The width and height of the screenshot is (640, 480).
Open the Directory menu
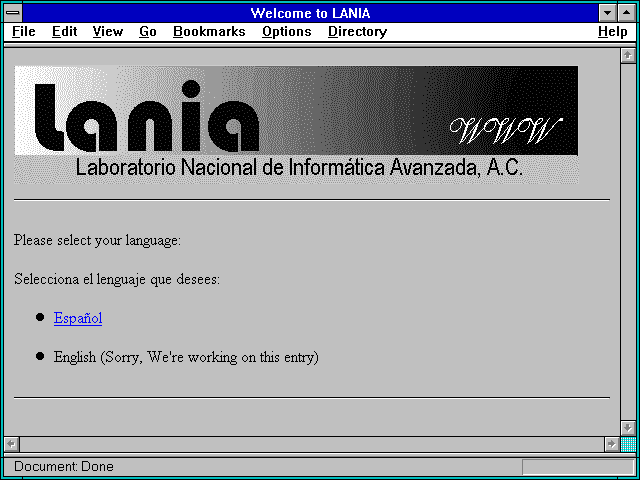pyautogui.click(x=357, y=32)
